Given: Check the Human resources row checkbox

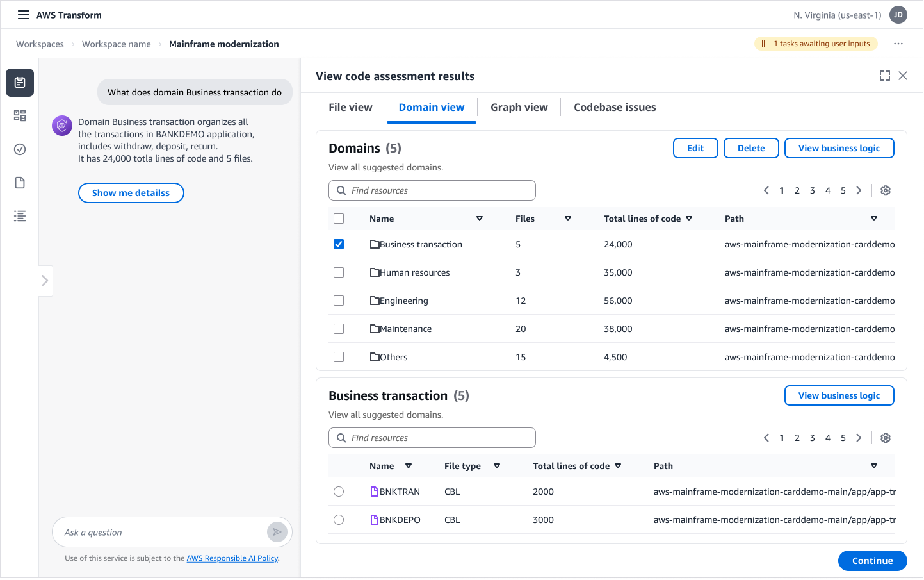Looking at the screenshot, I should [x=339, y=272].
